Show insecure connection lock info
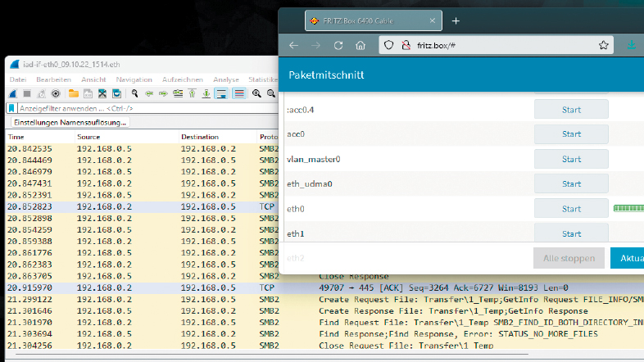The height and width of the screenshot is (362, 644). tap(406, 45)
